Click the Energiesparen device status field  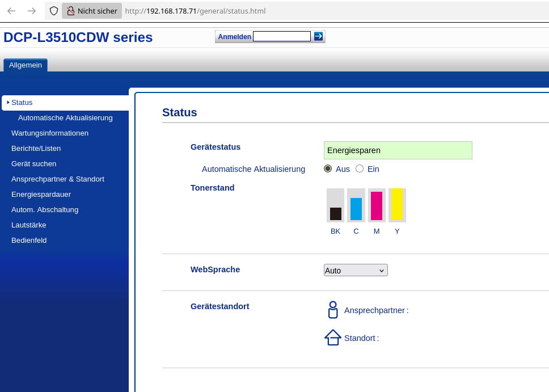pos(398,150)
